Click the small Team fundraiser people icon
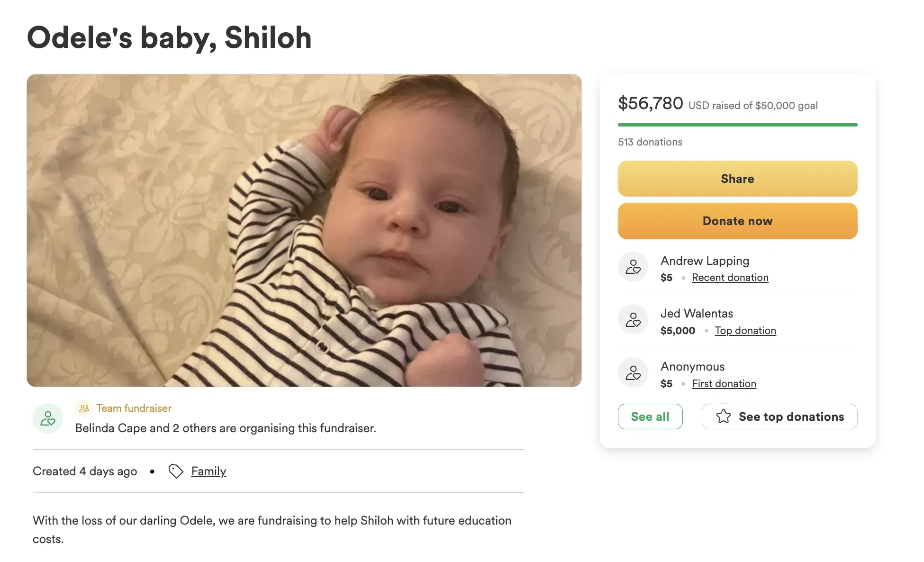The image size is (924, 562). [x=84, y=408]
